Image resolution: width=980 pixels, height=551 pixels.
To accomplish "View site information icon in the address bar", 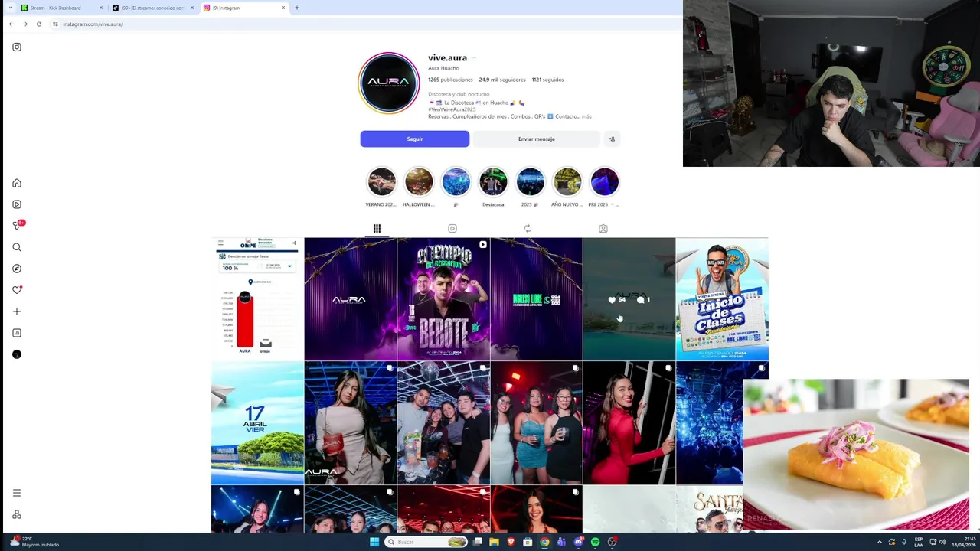I will point(55,24).
